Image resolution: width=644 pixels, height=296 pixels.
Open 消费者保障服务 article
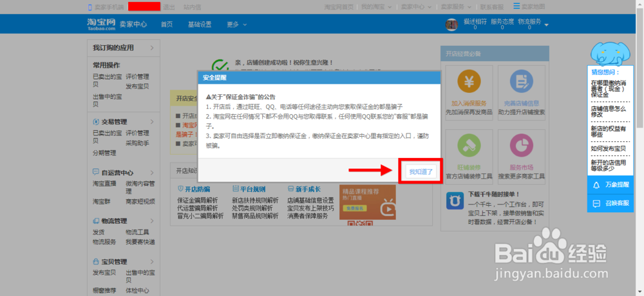[308, 216]
